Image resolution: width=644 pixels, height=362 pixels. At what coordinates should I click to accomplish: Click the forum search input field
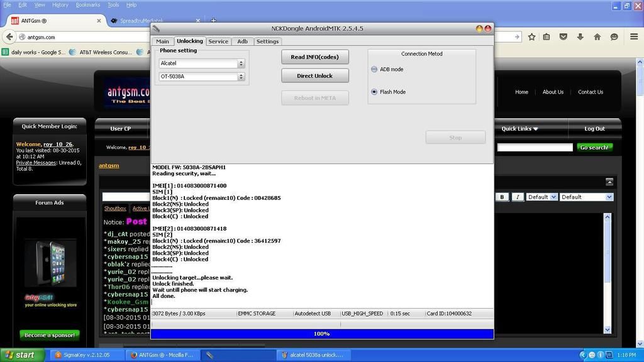pos(535,147)
